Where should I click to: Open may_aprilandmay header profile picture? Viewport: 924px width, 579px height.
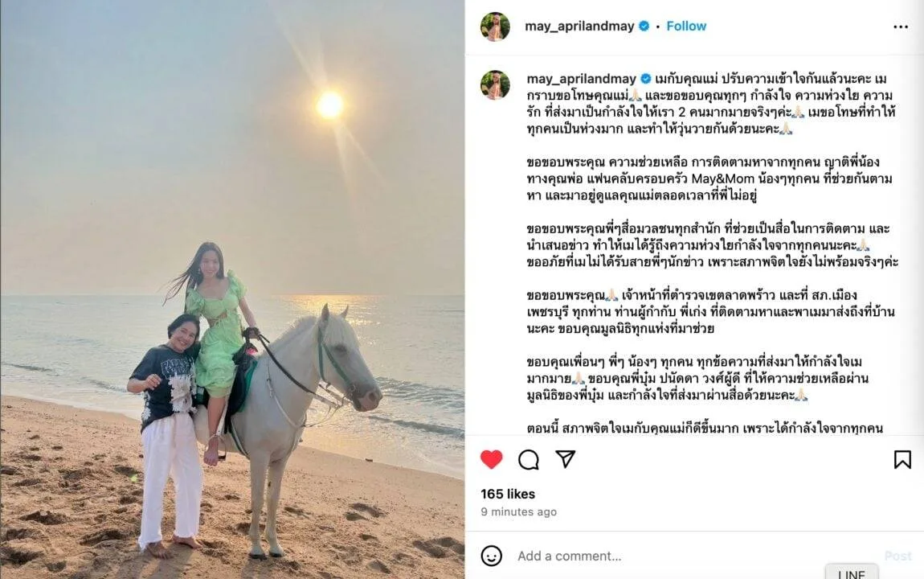tap(495, 27)
